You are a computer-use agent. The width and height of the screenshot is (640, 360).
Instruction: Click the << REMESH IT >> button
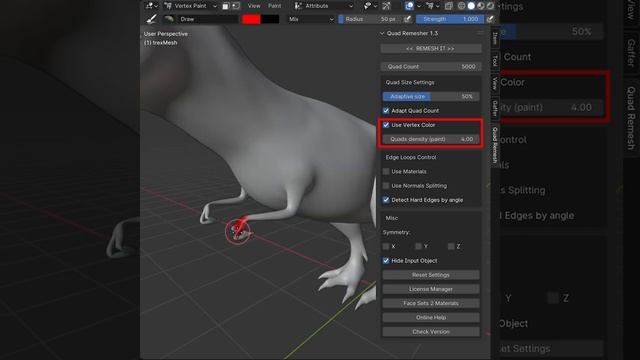click(x=431, y=49)
